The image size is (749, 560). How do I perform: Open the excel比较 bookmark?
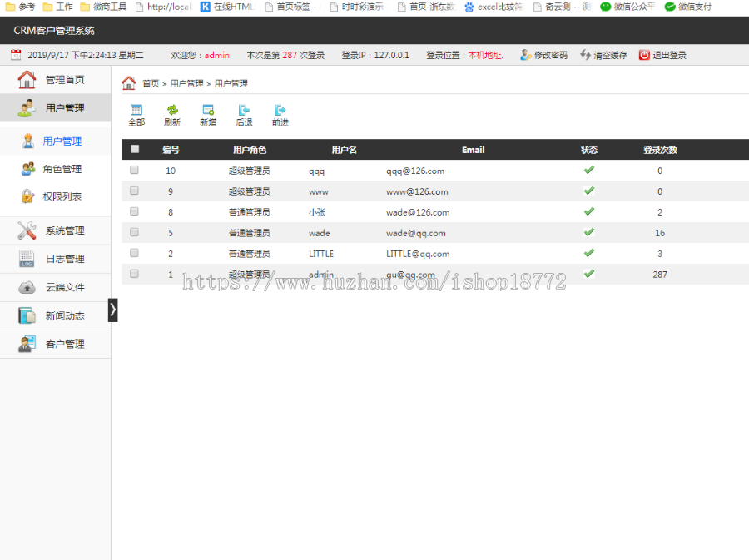pos(494,7)
